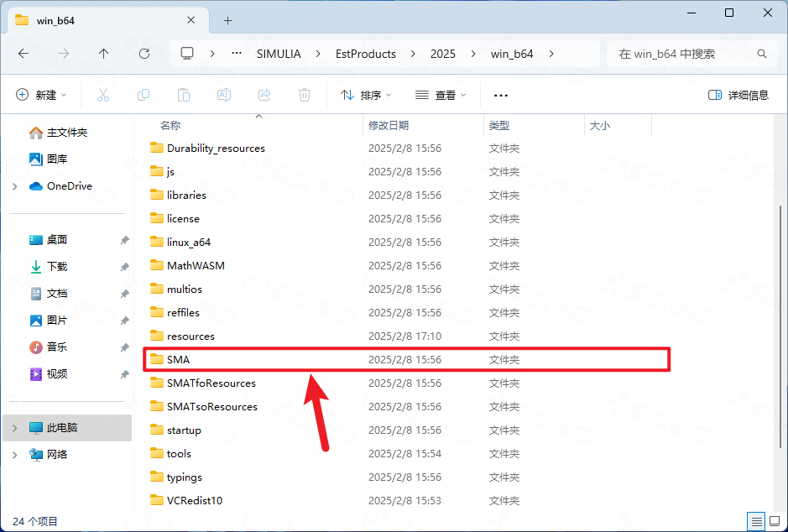Click the vertical scrollbar in file list

pos(780,326)
